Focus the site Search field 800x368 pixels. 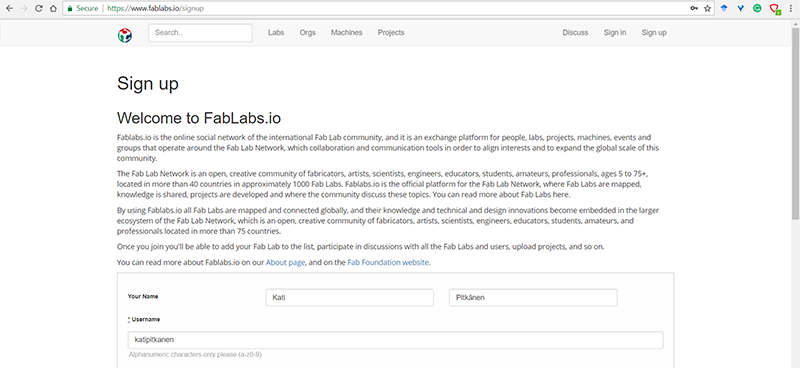click(200, 33)
